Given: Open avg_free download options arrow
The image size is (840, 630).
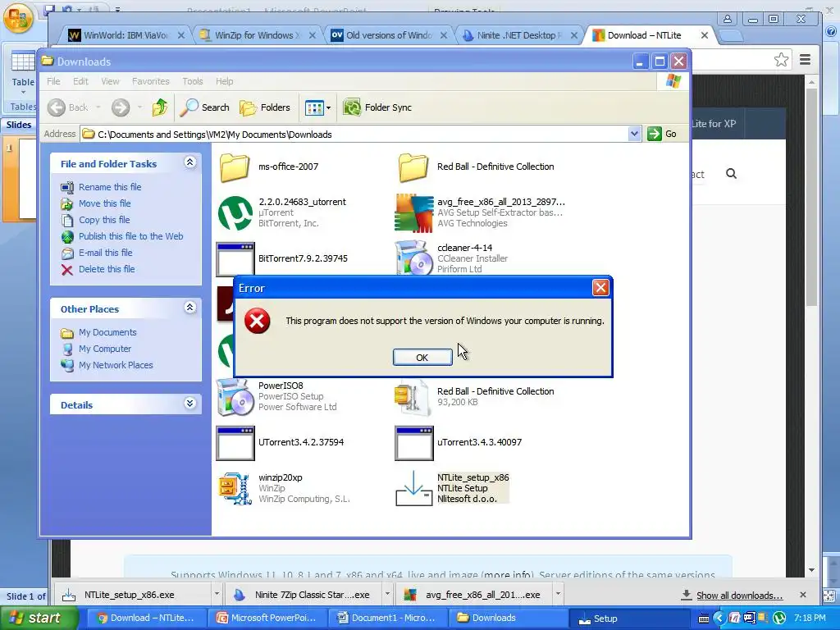Looking at the screenshot, I should 558,594.
